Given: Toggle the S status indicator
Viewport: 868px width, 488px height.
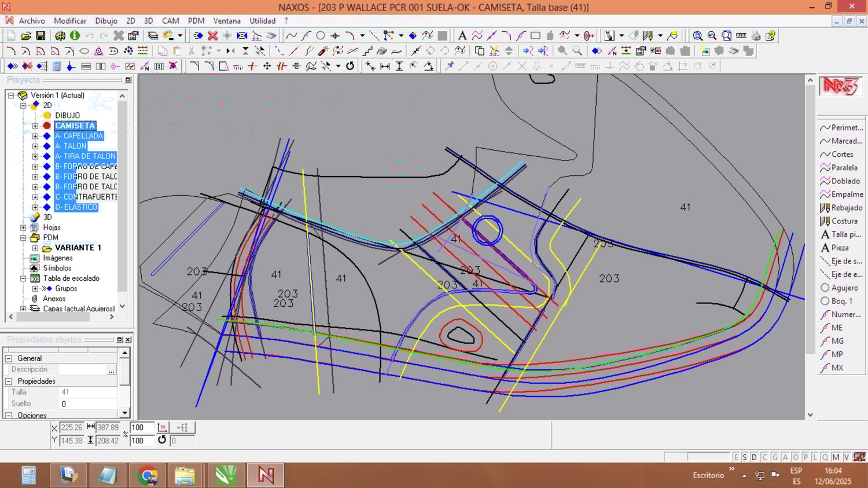Looking at the screenshot, I should tap(745, 457).
